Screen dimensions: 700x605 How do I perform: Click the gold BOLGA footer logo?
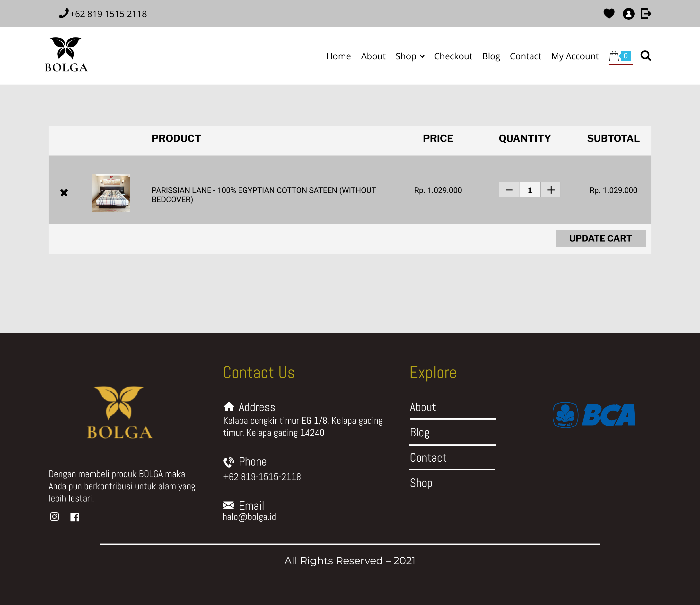[120, 412]
